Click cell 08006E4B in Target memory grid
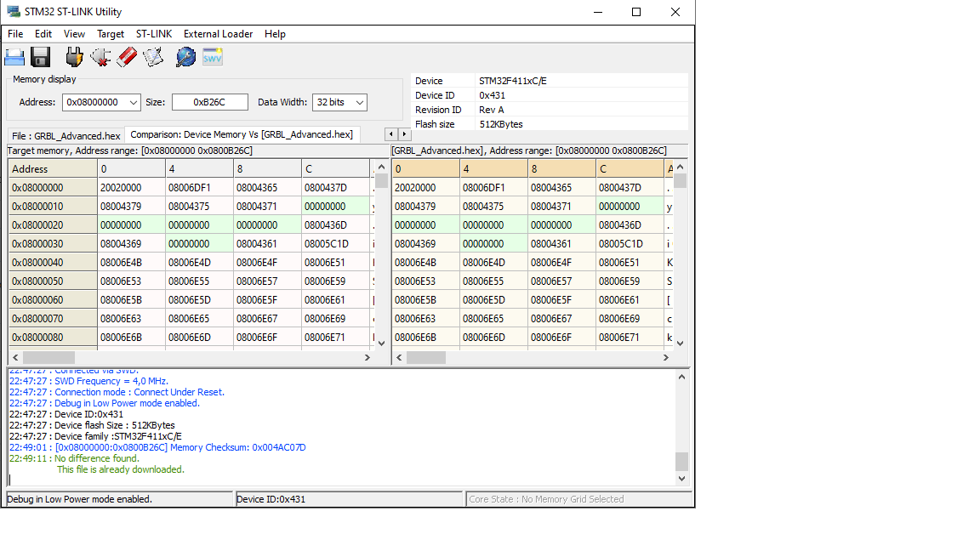The height and width of the screenshot is (551, 980). coord(131,263)
